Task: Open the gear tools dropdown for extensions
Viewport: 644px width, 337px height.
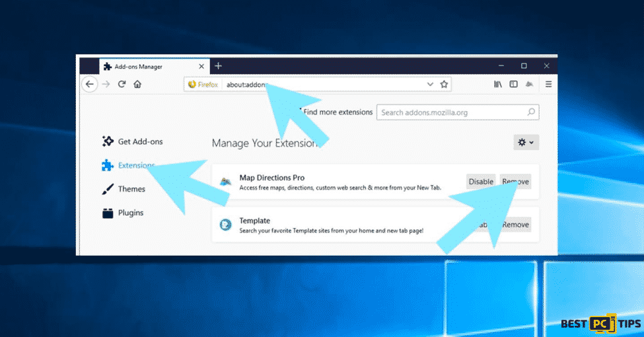Action: click(x=526, y=143)
